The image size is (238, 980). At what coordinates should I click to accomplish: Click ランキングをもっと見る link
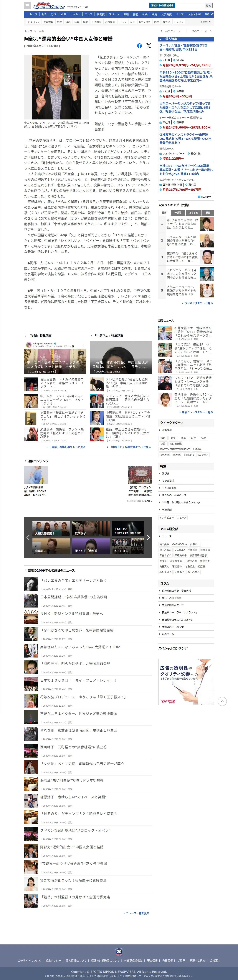[x=198, y=303]
